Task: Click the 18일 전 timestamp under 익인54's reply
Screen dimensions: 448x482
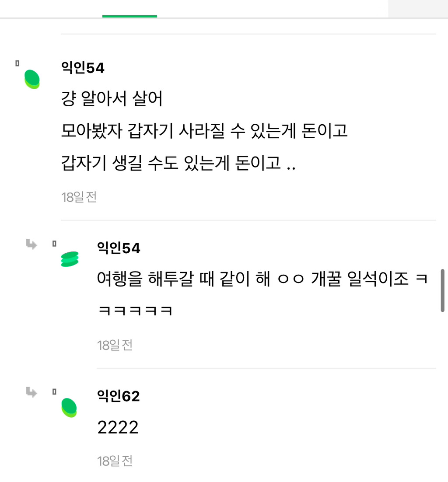Action: 115,345
